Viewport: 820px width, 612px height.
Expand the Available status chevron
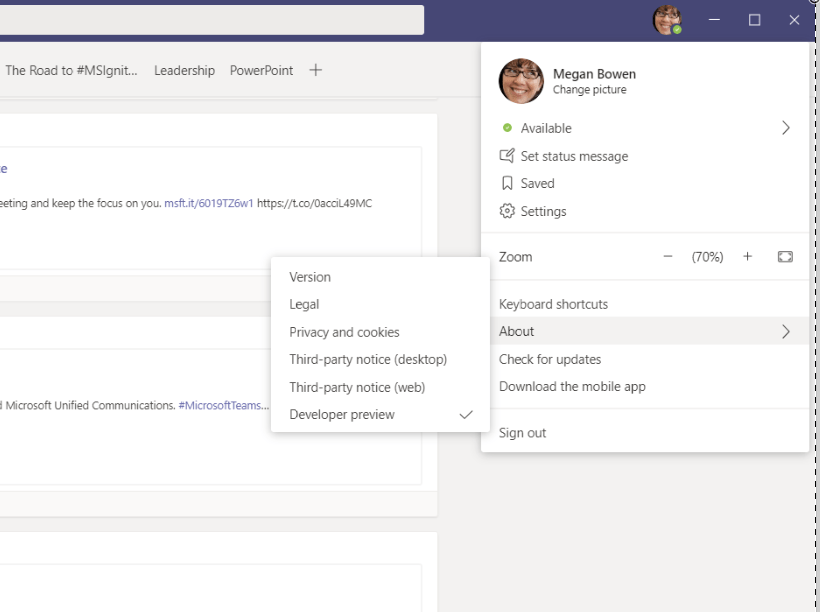(x=786, y=128)
